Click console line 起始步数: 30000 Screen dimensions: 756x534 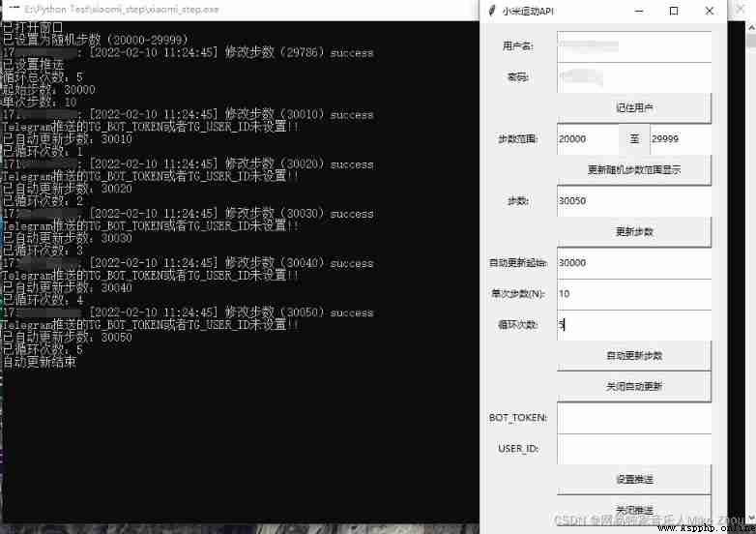coord(48,89)
